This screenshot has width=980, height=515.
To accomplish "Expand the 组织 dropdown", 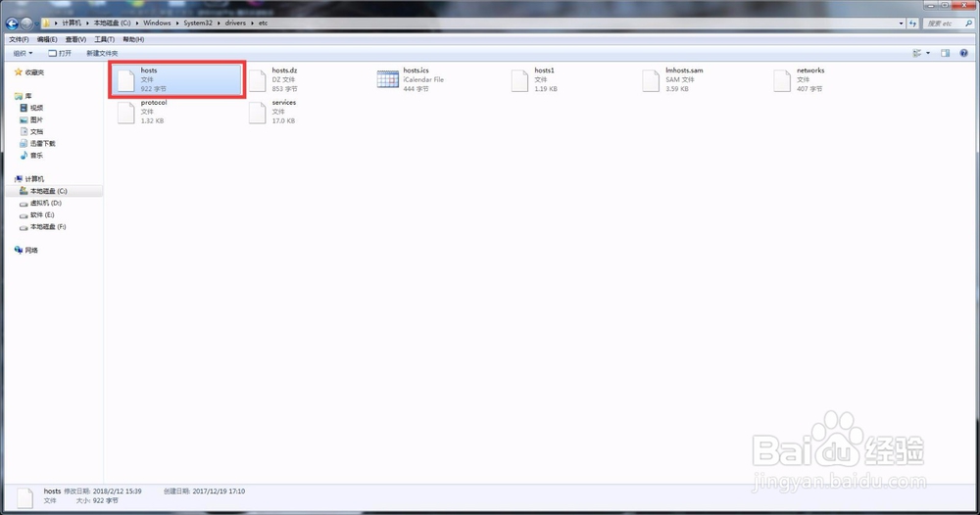I will pos(24,53).
